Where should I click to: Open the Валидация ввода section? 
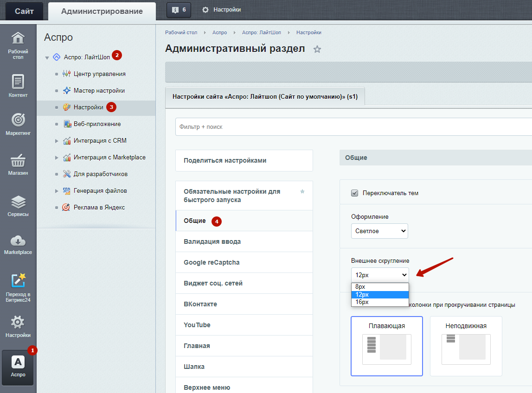tap(244, 241)
